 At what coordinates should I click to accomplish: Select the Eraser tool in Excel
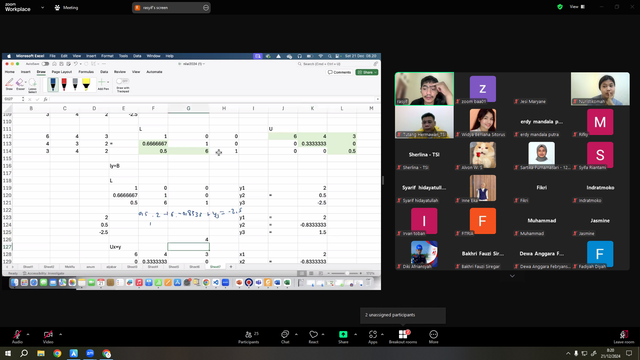(20, 84)
